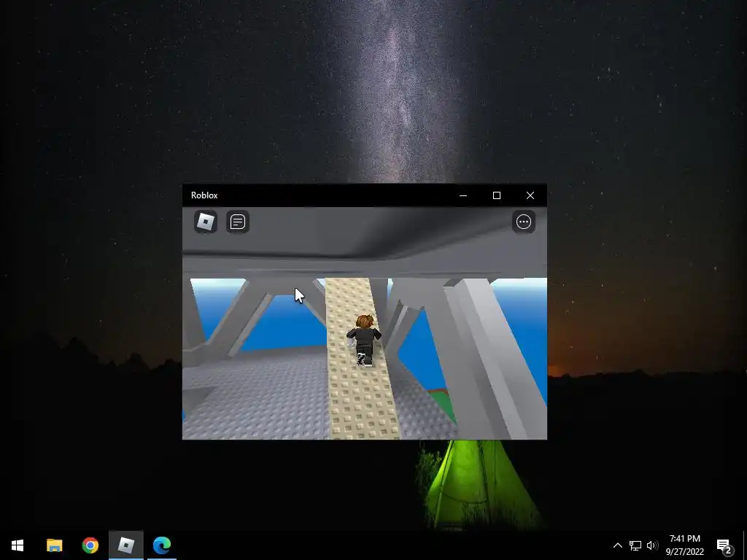
Task: Launch Google Chrome from the taskbar
Action: [x=90, y=545]
